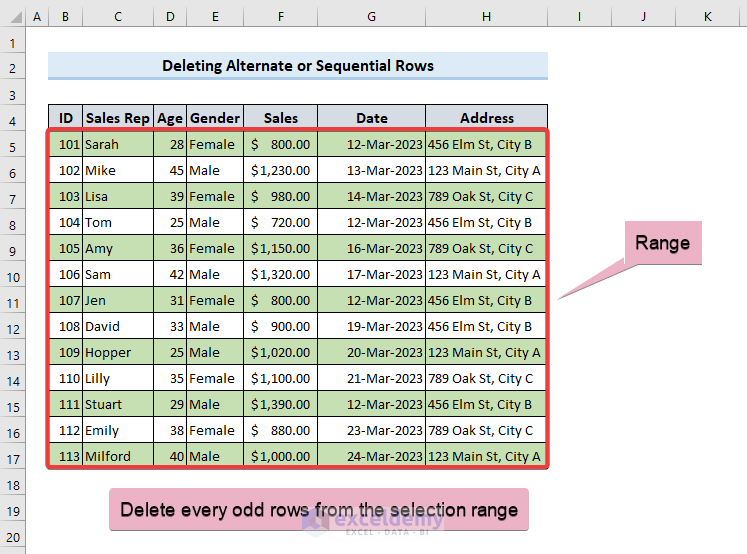Image resolution: width=747 pixels, height=554 pixels.
Task: Click the 'Stuart' cell
Action: pos(118,404)
